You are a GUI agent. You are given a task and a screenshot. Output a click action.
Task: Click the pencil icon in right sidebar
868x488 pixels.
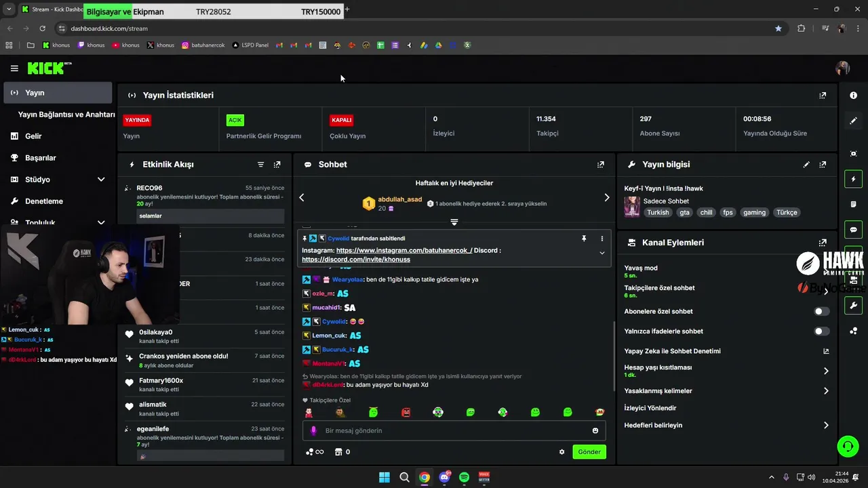[x=853, y=121]
